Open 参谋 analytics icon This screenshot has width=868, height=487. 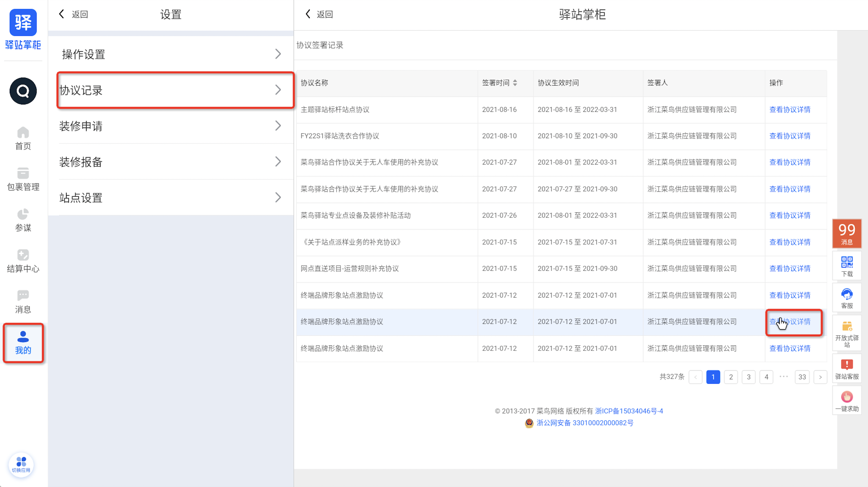point(23,220)
